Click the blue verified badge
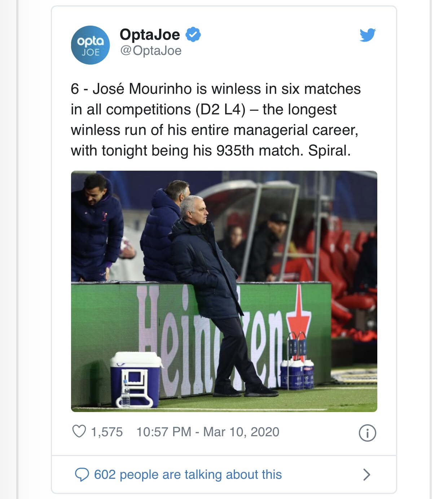 (x=193, y=35)
